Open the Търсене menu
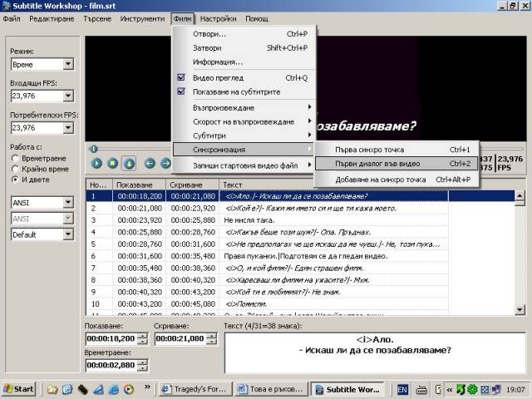 97,18
